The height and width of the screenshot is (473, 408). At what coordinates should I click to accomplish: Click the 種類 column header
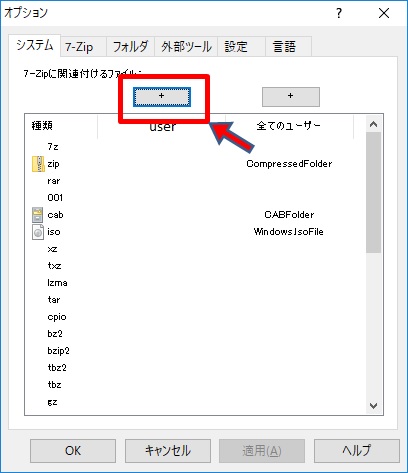coord(61,126)
